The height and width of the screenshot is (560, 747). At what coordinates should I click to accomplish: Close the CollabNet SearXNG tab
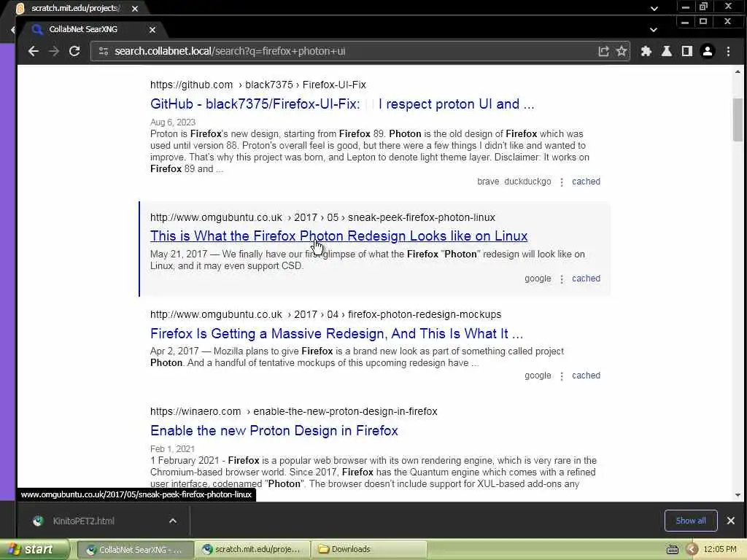tap(152, 29)
